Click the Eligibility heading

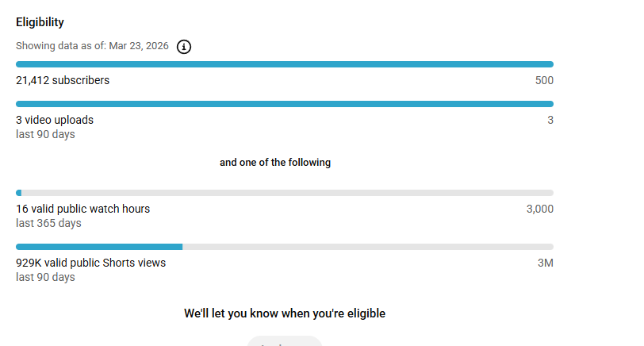pyautogui.click(x=40, y=22)
